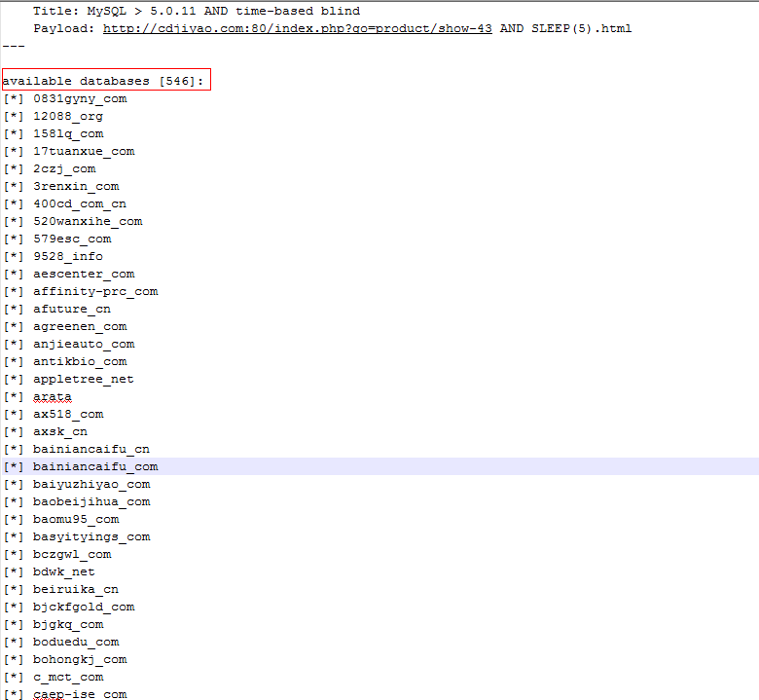Click the afuture_cn entry

[72, 309]
